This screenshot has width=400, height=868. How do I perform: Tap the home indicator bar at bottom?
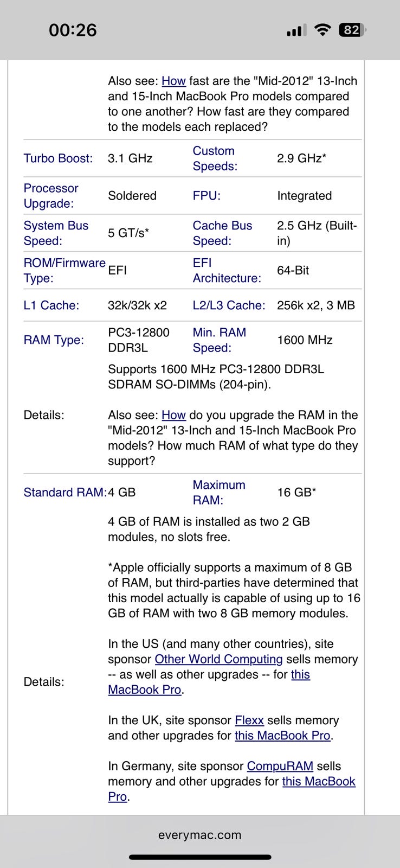tap(200, 857)
